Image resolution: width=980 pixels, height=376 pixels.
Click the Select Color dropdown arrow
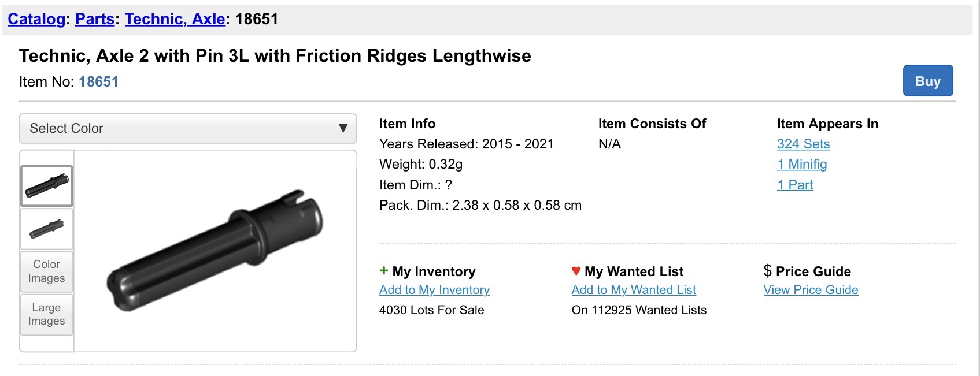(343, 128)
